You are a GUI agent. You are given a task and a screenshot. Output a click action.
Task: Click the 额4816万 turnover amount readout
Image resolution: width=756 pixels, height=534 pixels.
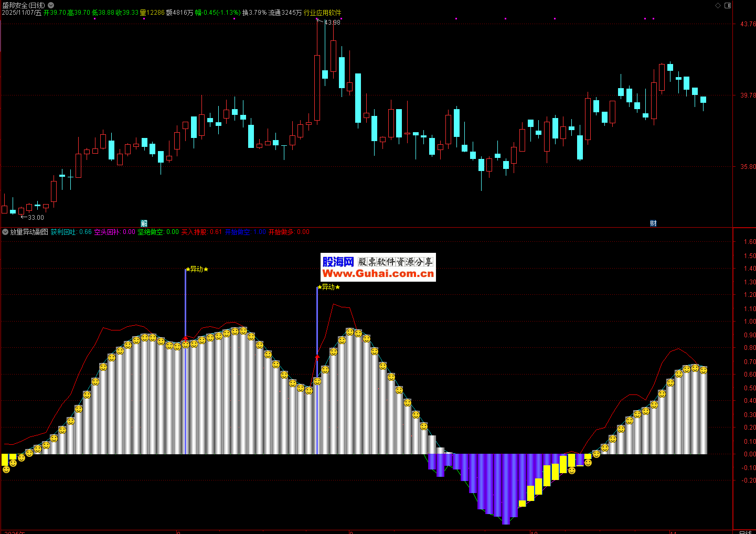[179, 13]
